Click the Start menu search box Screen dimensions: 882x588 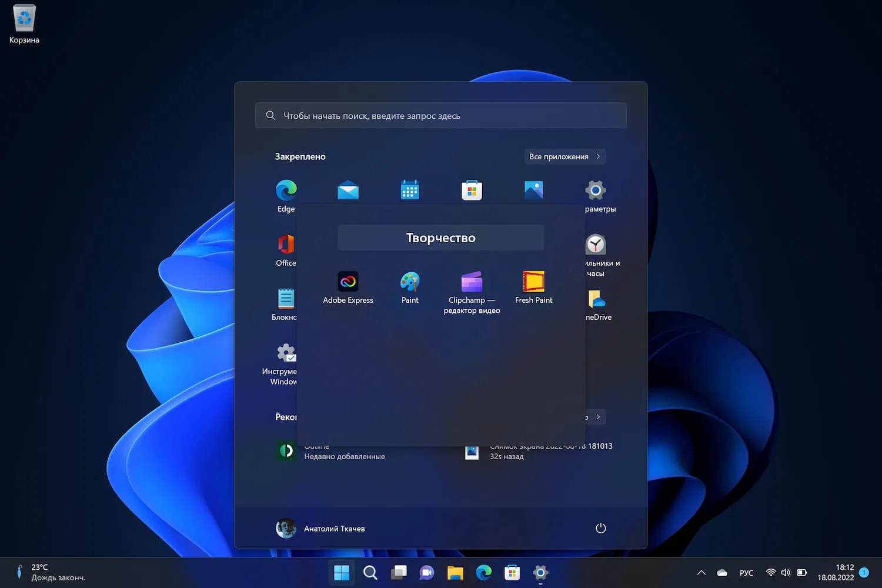click(441, 116)
